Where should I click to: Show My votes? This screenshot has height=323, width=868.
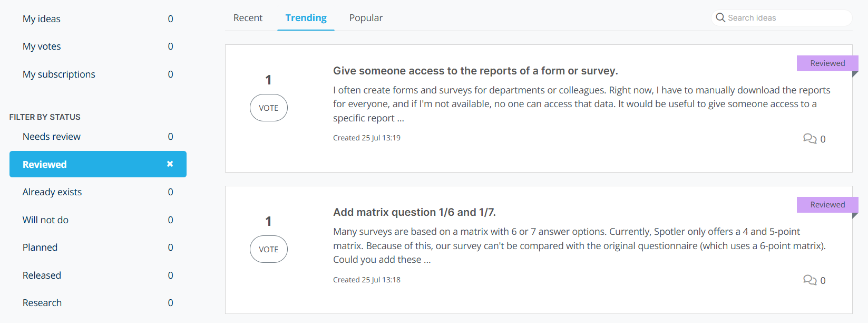tap(42, 46)
